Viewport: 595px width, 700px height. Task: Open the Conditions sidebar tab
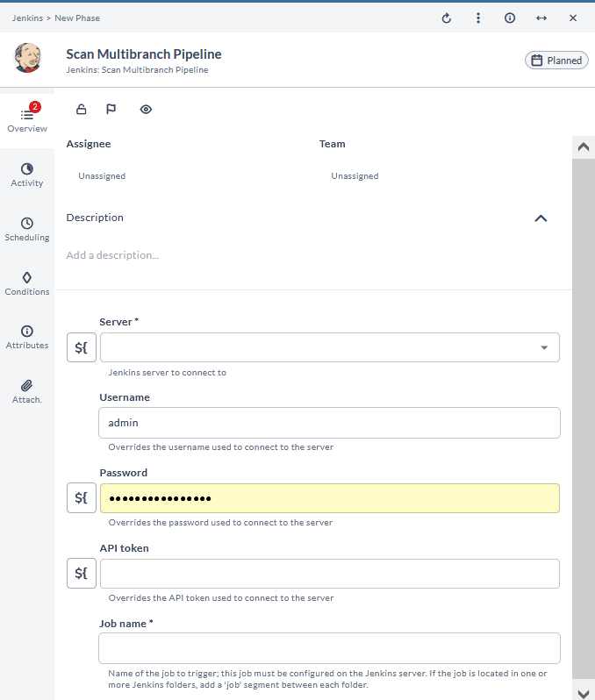(x=27, y=283)
